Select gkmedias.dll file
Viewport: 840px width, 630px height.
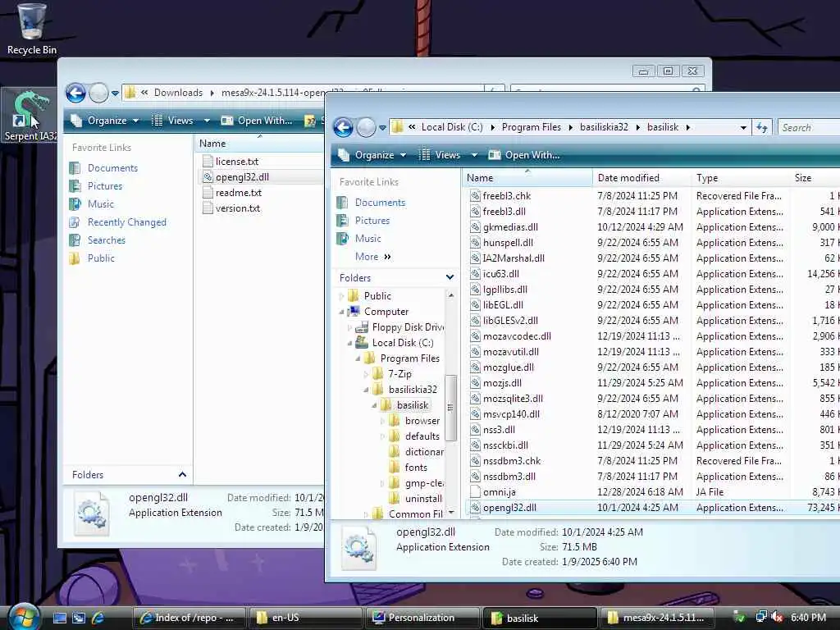pyautogui.click(x=510, y=227)
